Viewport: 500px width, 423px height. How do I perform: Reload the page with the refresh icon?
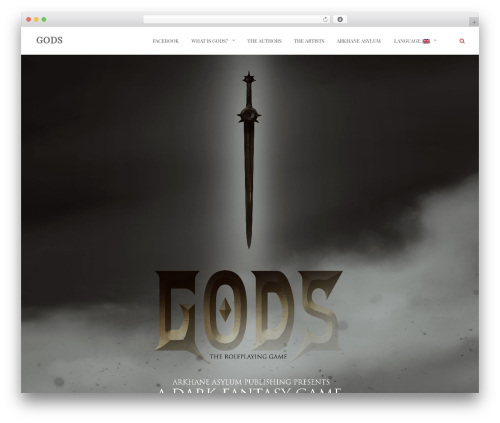[x=325, y=20]
